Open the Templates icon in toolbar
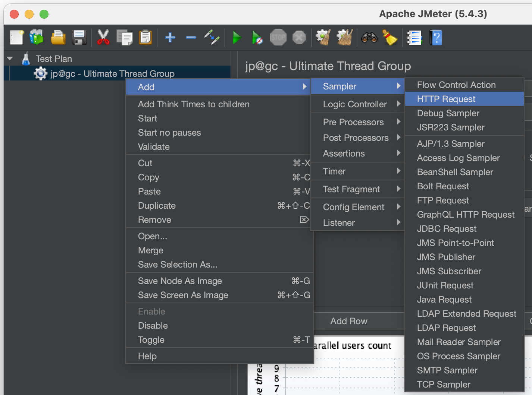 coord(37,38)
